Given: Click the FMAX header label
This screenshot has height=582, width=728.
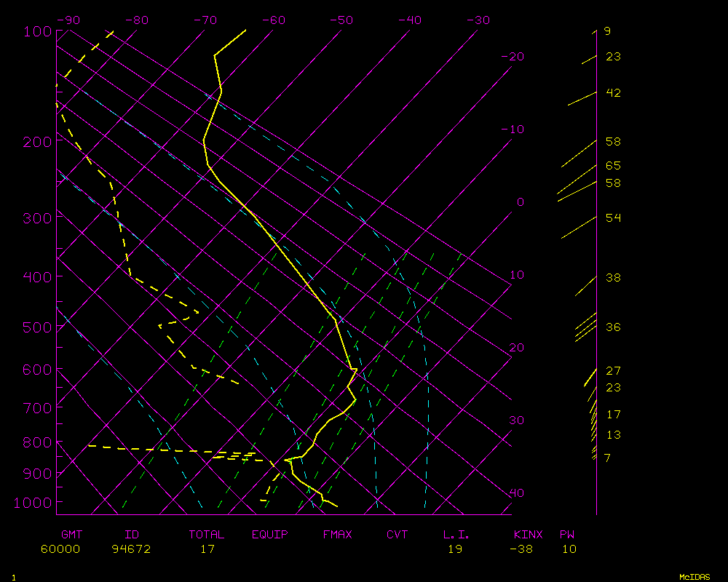Looking at the screenshot, I should pyautogui.click(x=338, y=535).
